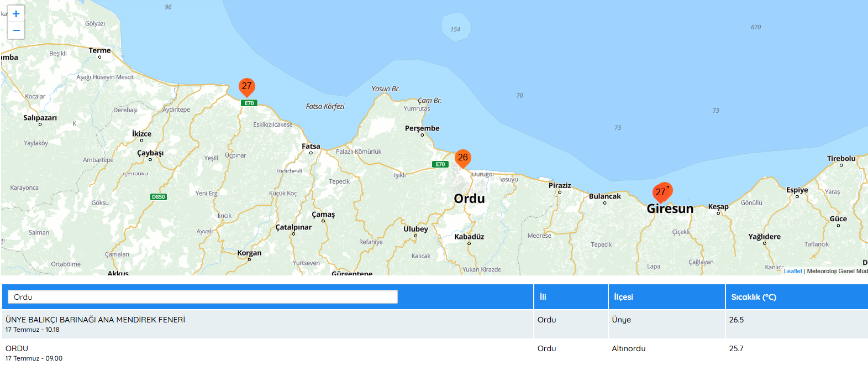This screenshot has height=370, width=868.
Task: Click the İkizce label on map
Action: click(x=141, y=134)
